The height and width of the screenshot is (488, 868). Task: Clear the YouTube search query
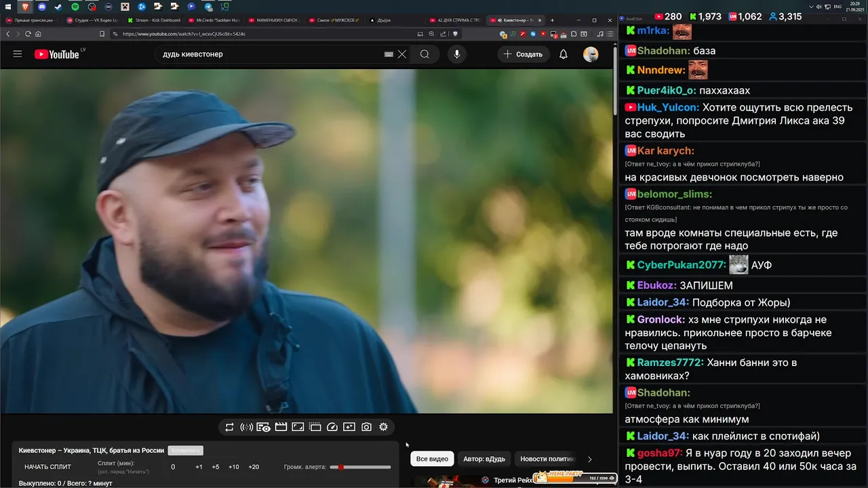click(402, 54)
